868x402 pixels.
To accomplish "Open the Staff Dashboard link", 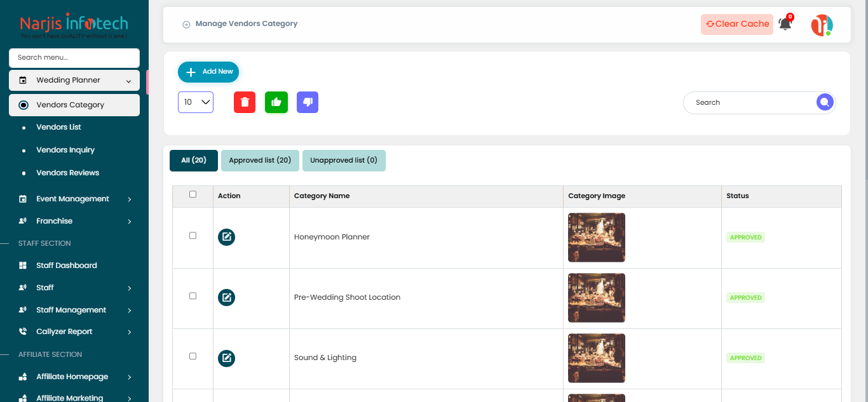I will point(67,265).
